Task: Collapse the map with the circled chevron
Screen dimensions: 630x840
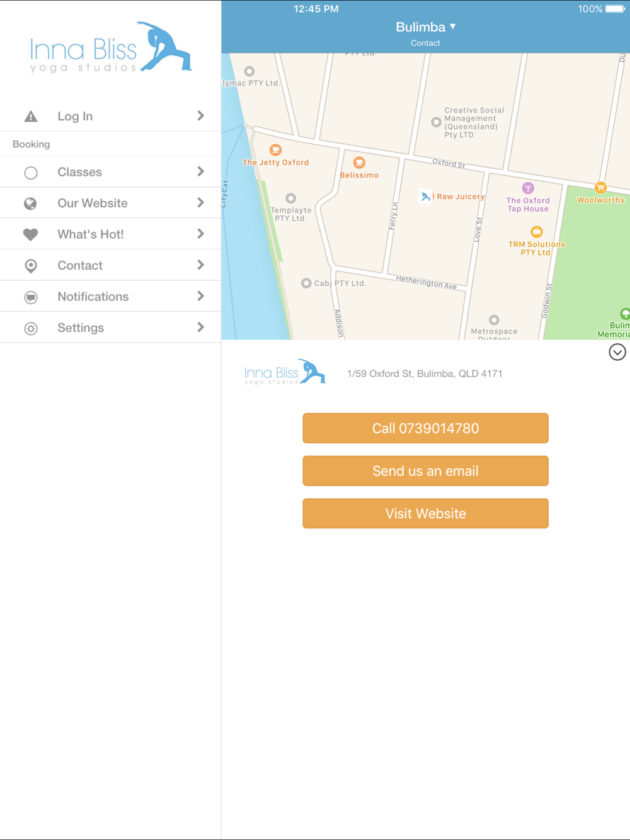Action: (x=617, y=352)
